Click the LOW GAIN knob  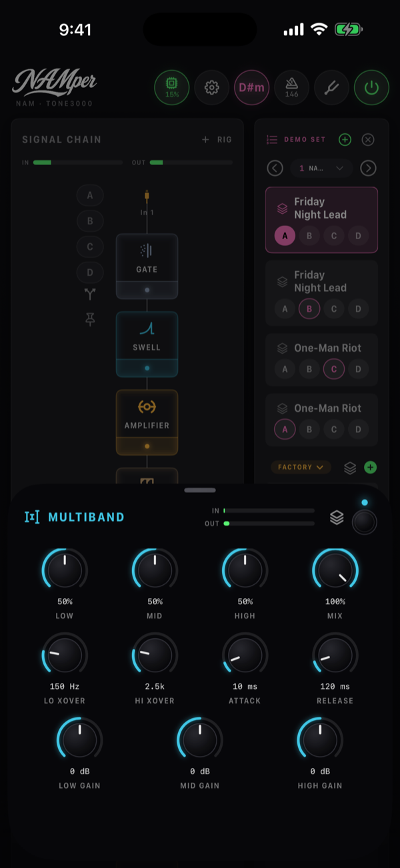(x=79, y=740)
